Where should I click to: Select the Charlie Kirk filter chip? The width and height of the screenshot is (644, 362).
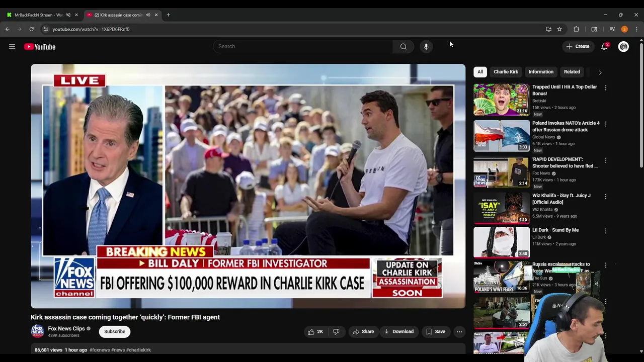click(x=506, y=72)
